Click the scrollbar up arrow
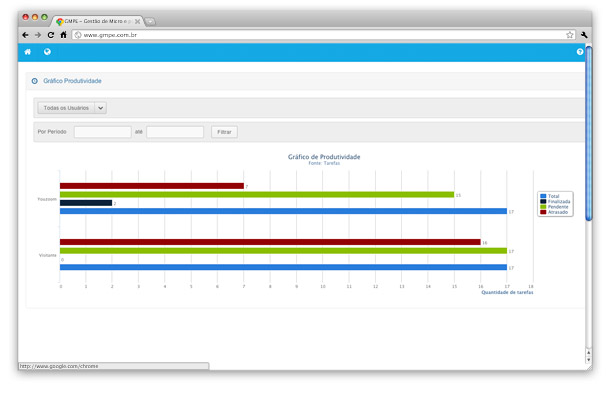The width and height of the screenshot is (610, 395). 589,353
